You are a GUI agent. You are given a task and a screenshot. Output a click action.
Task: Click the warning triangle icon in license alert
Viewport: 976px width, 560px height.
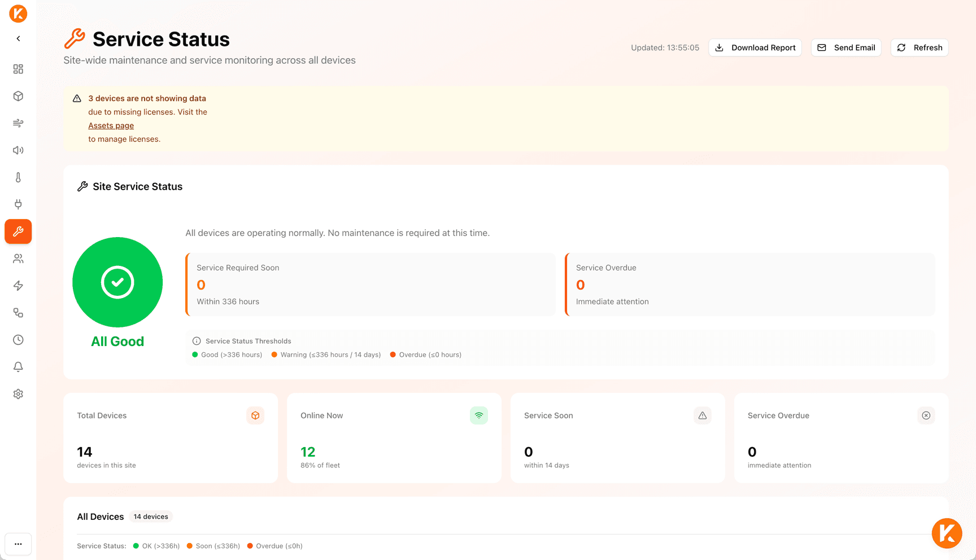point(77,98)
